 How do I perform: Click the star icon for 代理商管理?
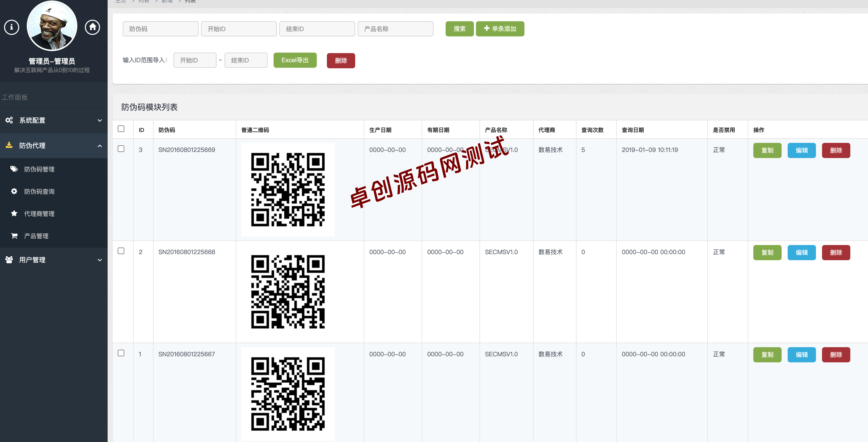[14, 214]
